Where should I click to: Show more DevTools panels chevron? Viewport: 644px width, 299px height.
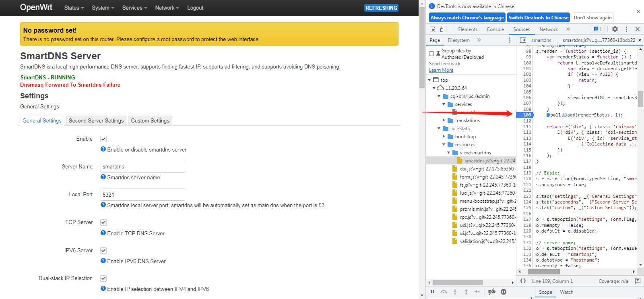568,29
